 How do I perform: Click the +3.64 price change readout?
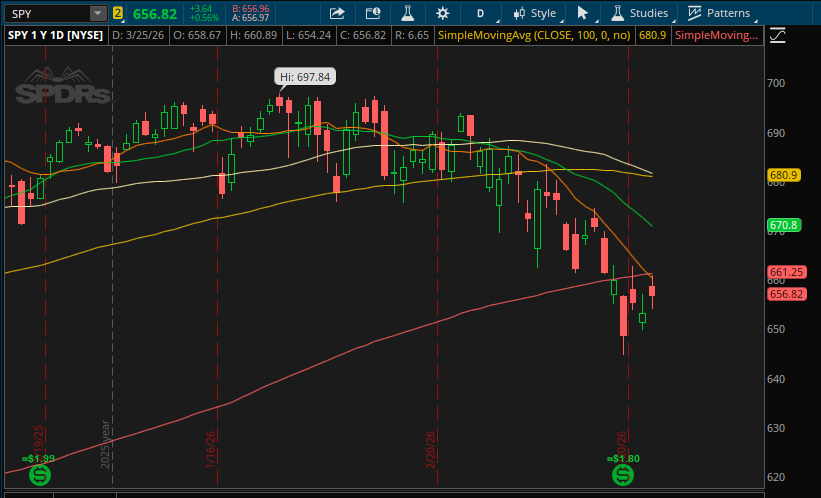pyautogui.click(x=201, y=9)
